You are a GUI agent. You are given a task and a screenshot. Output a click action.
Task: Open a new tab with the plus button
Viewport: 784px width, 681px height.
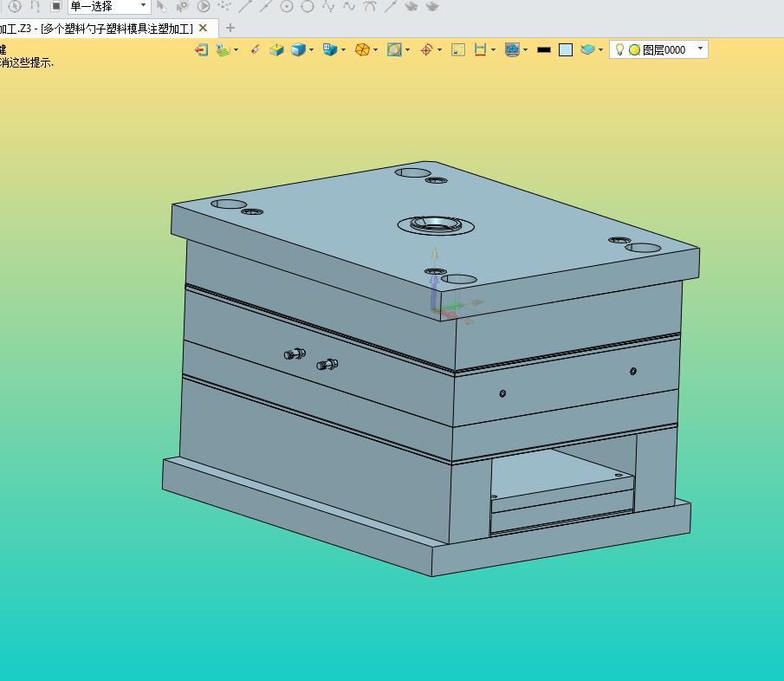pos(230,28)
